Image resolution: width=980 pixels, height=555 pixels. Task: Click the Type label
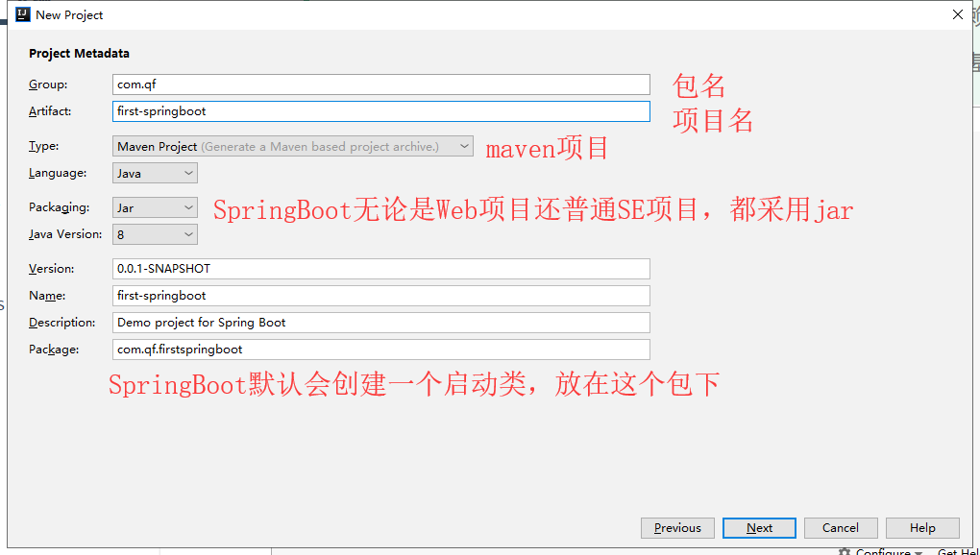[x=44, y=146]
